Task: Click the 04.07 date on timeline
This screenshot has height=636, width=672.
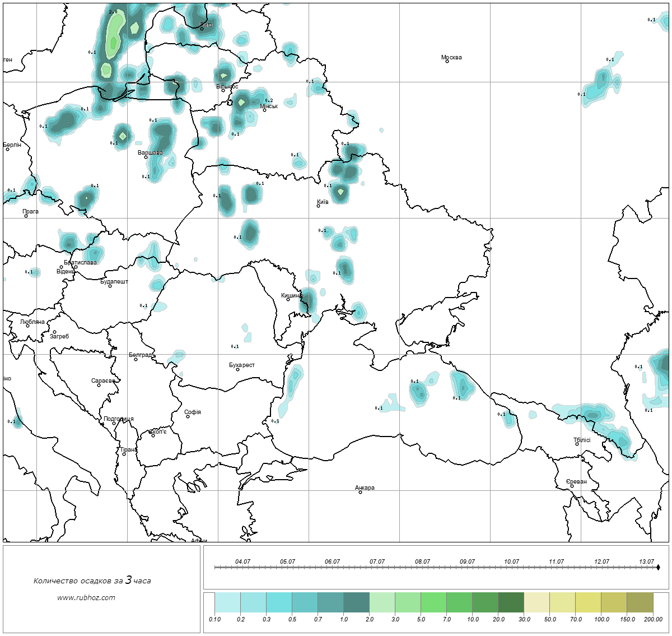Action: pos(242,561)
